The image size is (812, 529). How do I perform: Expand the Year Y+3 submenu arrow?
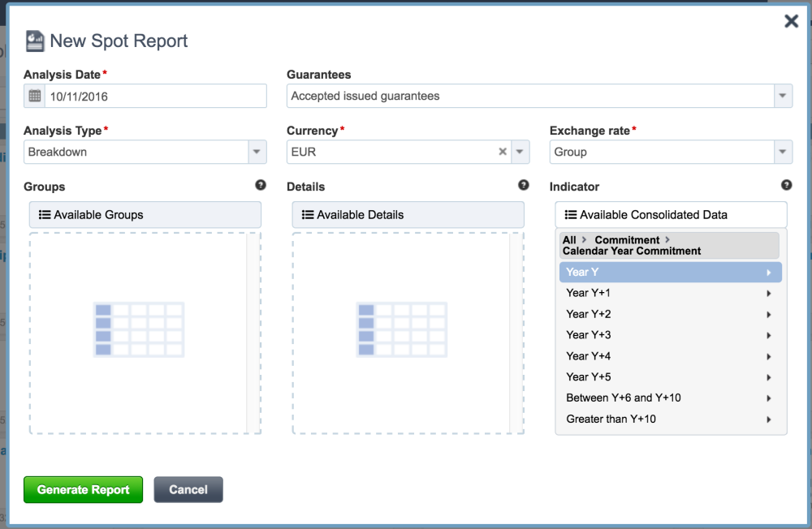(769, 335)
